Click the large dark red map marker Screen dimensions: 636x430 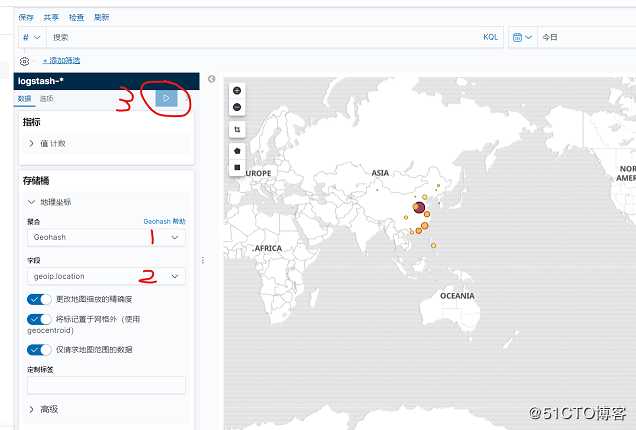click(x=419, y=208)
